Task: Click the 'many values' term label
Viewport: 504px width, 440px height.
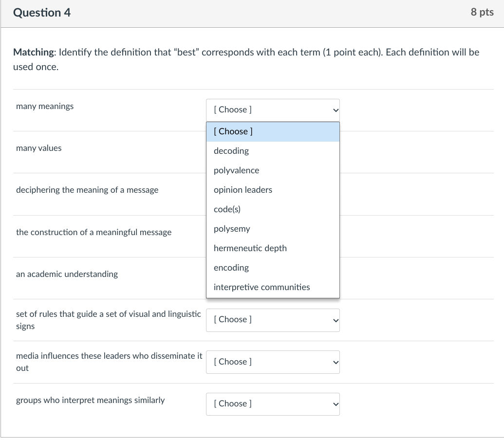Action: click(39, 148)
